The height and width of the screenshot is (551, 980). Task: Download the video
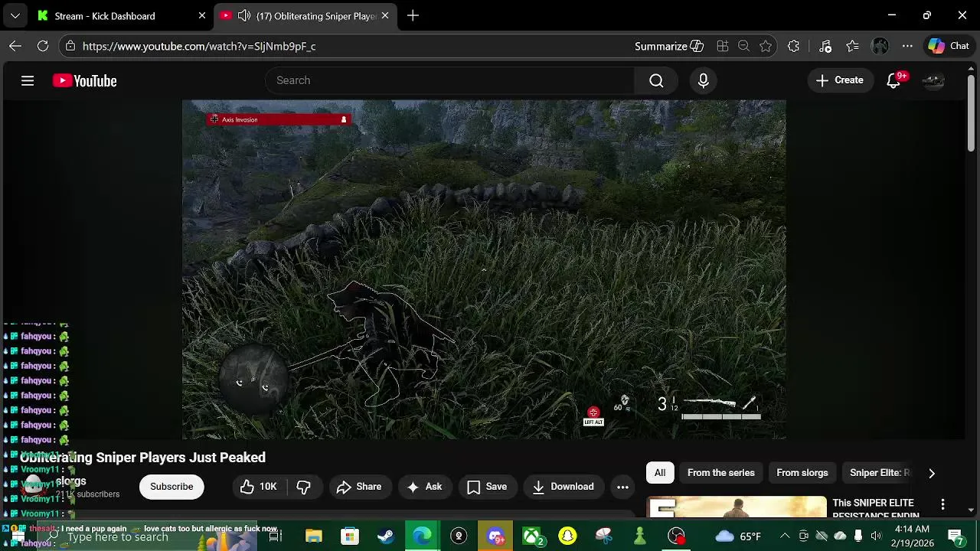563,487
